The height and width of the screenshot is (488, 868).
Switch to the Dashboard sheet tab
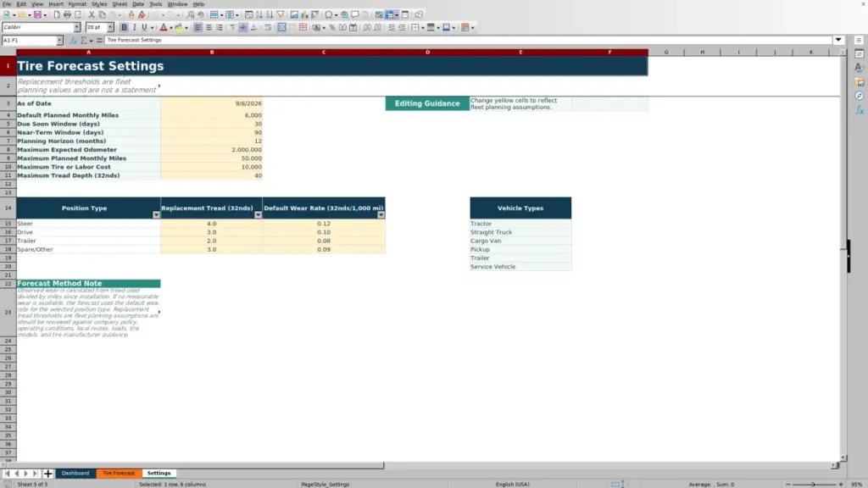(75, 474)
